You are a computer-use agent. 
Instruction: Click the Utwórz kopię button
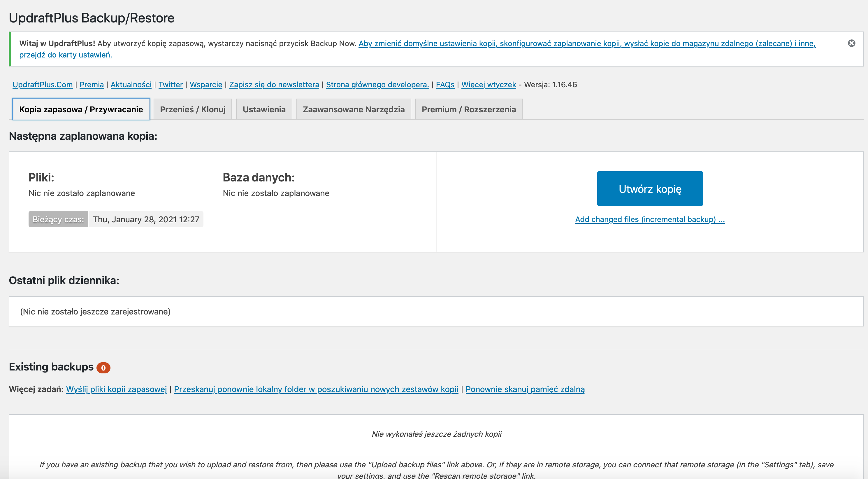650,188
